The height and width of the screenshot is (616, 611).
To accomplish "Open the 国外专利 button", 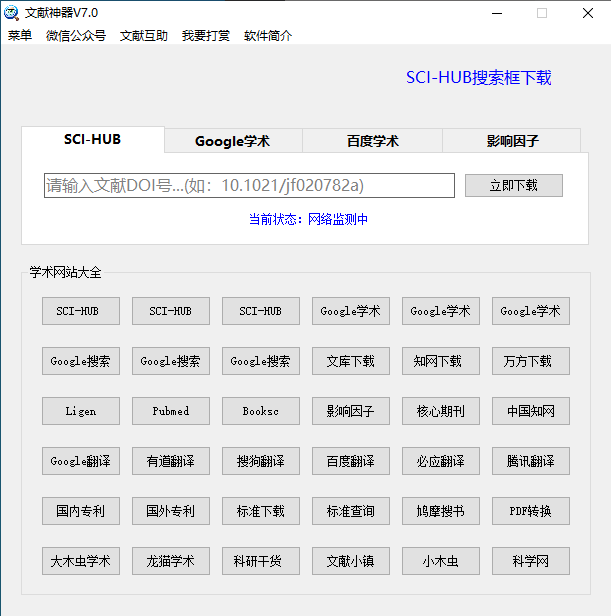I will pyautogui.click(x=171, y=511).
